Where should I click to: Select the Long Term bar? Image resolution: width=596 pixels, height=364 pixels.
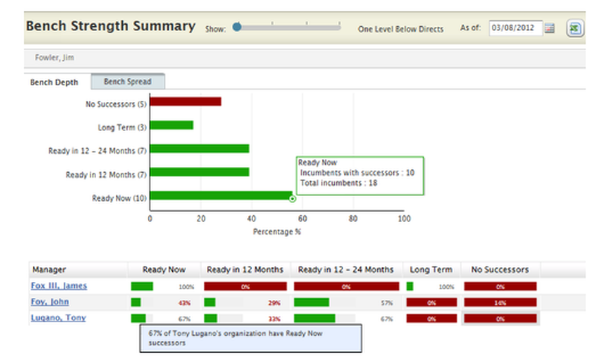pyautogui.click(x=171, y=126)
